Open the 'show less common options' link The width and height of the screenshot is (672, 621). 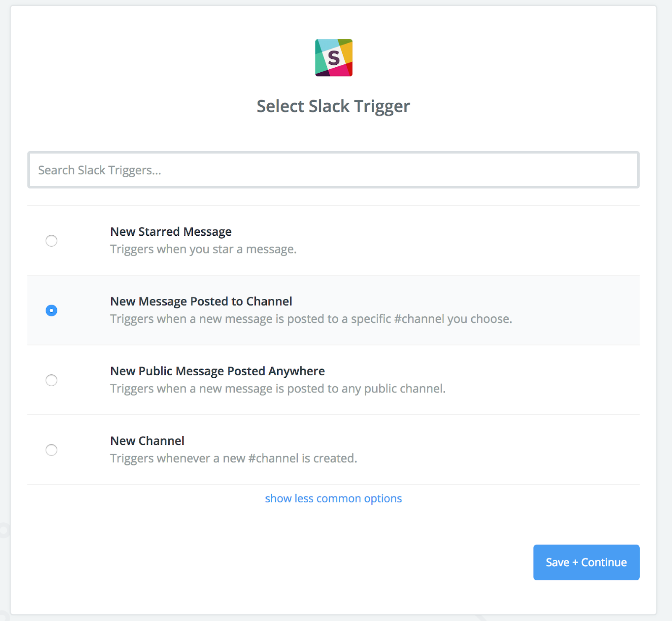333,498
